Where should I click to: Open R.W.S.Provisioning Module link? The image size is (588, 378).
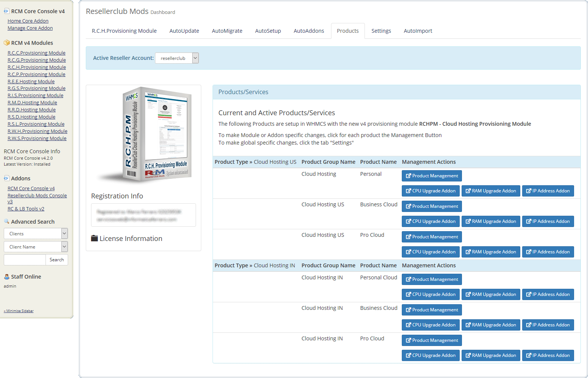coord(37,139)
